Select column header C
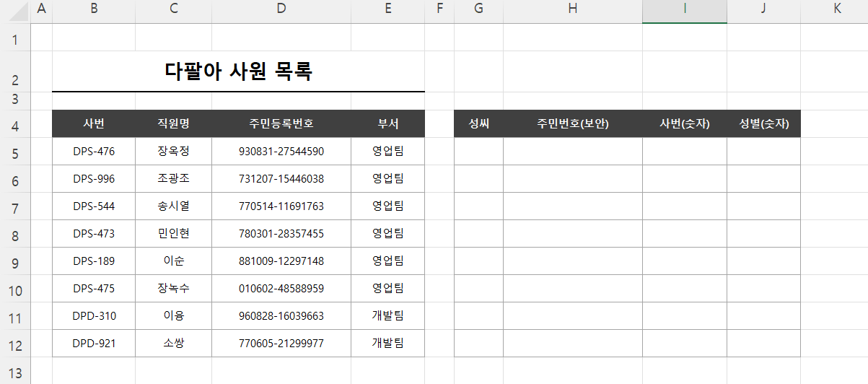The width and height of the screenshot is (868, 384). [x=173, y=12]
